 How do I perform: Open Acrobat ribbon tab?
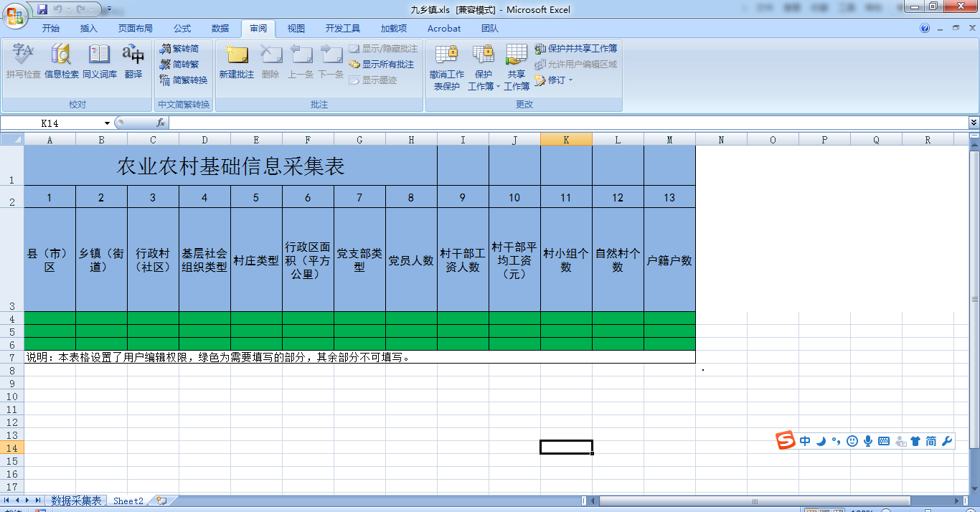pyautogui.click(x=444, y=29)
